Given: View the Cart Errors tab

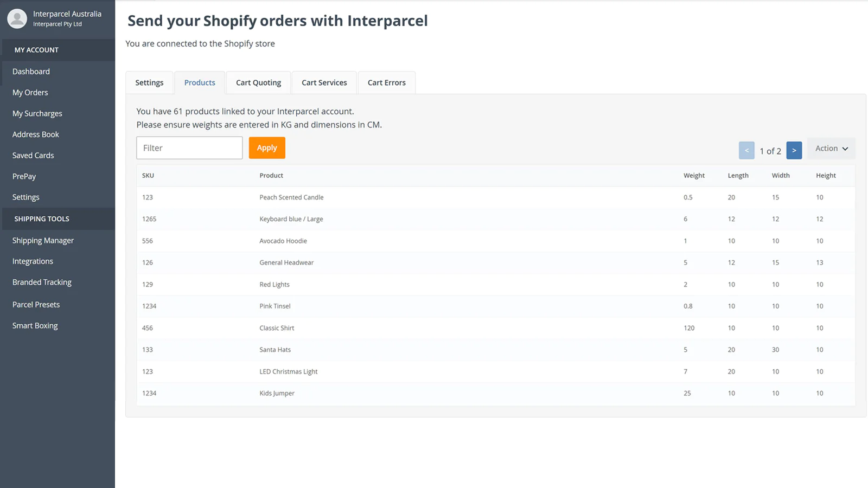Looking at the screenshot, I should point(386,83).
